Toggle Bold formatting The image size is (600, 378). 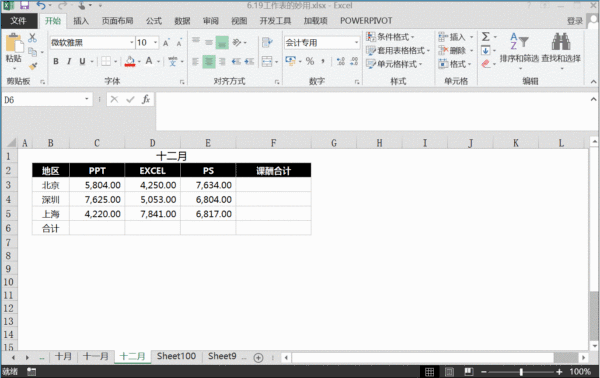(x=56, y=61)
